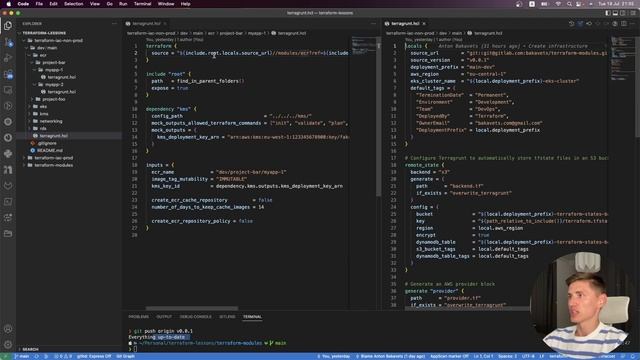Switch to the Terminal panel tab

click(252, 317)
